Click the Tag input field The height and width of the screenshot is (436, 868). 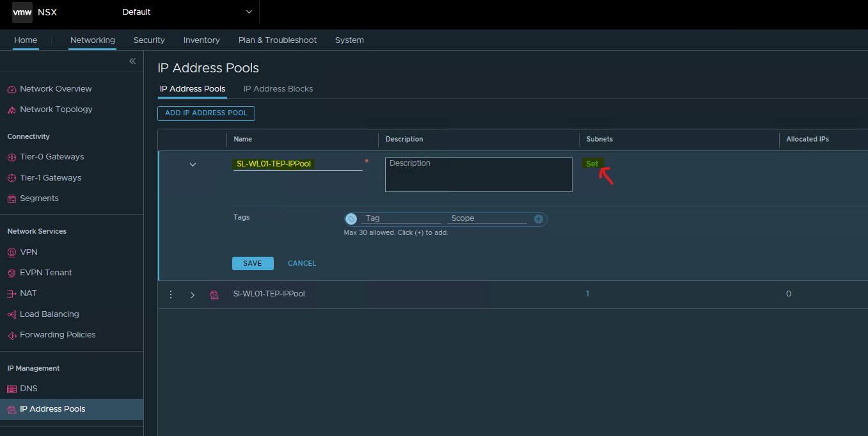(402, 218)
